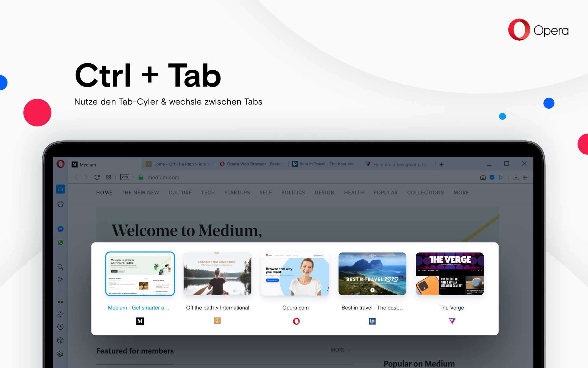Click the Medium - Get smarter title
This screenshot has height=368, width=588.
pos(138,308)
